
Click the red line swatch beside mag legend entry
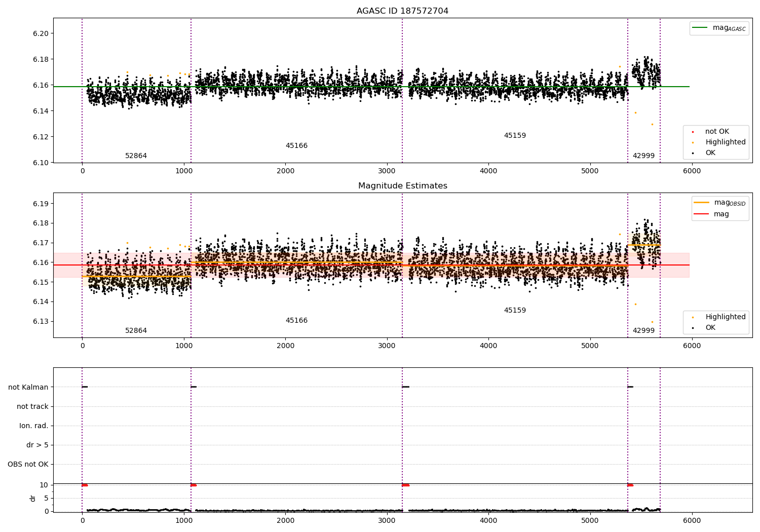coord(701,214)
